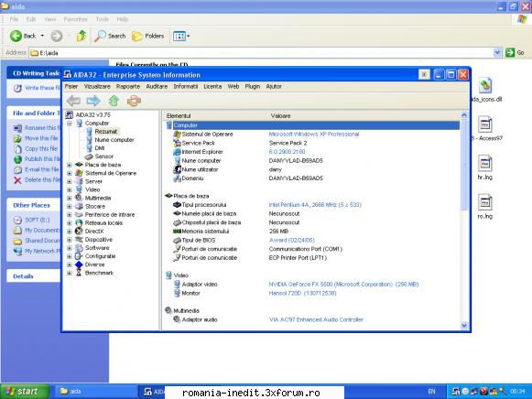This screenshot has width=532, height=399.
Task: Expand the Server tree node
Action: click(x=70, y=181)
